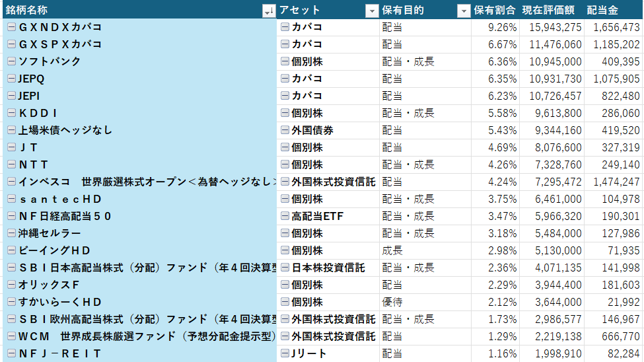644x362 pixels.
Task: Collapse the ソフトバンク row using minus icon
Action: click(11, 61)
